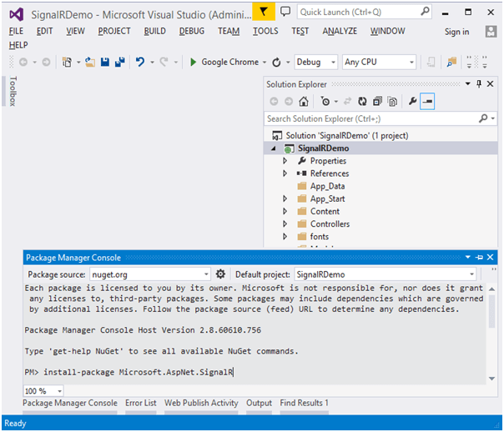Open the Undo history dropdown arrow
The image size is (504, 432).
(x=153, y=63)
